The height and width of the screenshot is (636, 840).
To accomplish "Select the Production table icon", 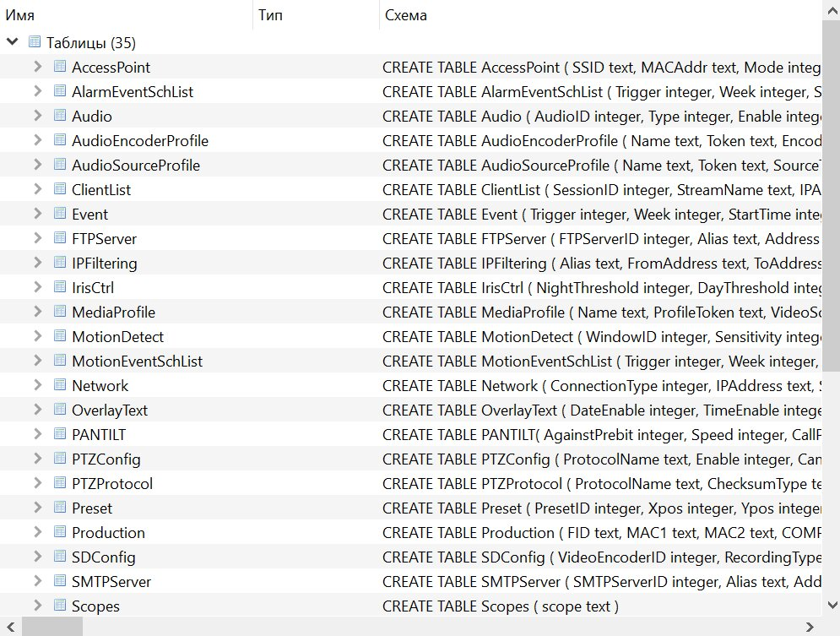I will click(x=60, y=532).
